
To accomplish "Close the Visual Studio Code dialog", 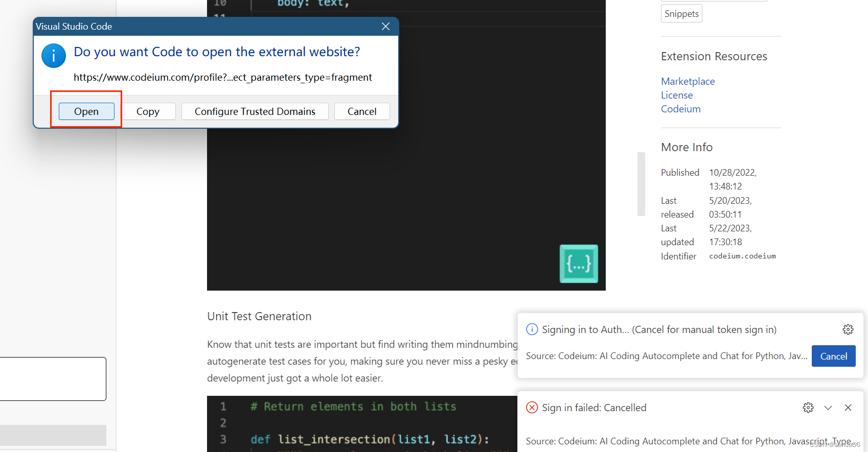I will 385,27.
